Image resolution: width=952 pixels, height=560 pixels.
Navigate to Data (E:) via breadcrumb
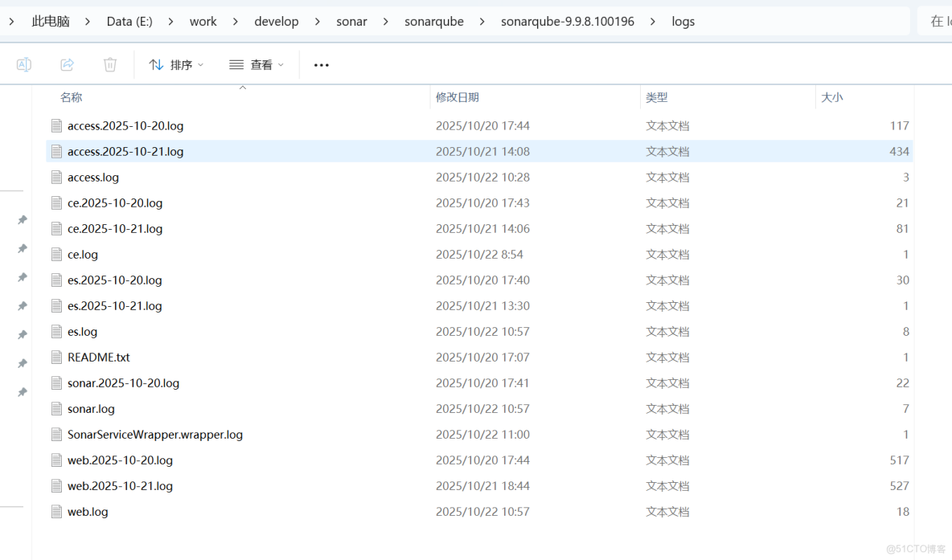pyautogui.click(x=129, y=21)
